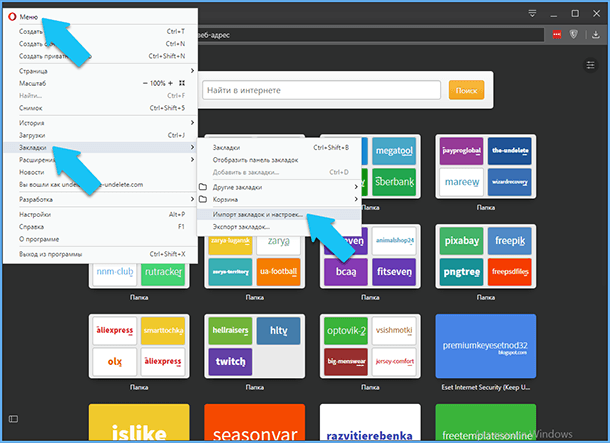Open olx tile

[x=115, y=362]
